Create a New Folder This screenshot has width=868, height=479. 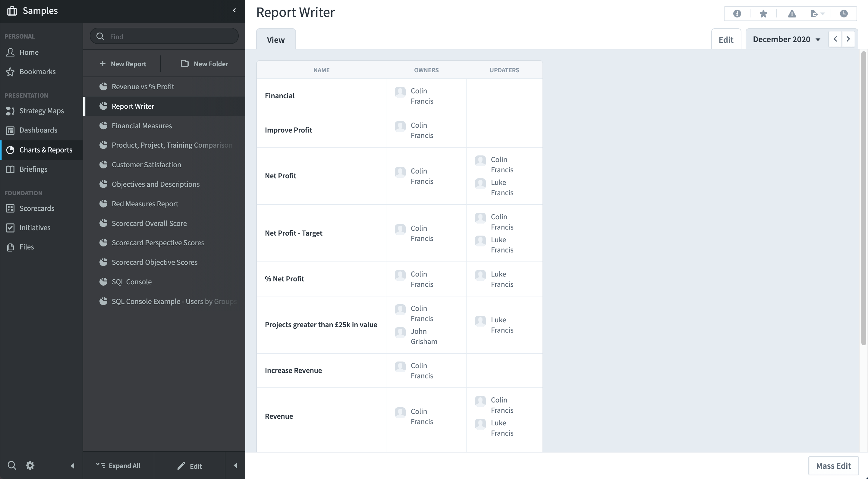click(x=204, y=64)
